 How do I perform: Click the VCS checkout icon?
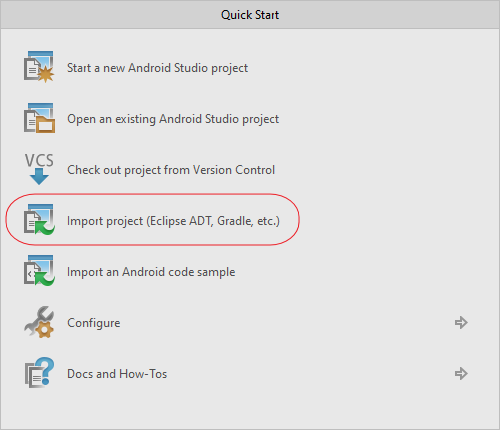click(39, 169)
